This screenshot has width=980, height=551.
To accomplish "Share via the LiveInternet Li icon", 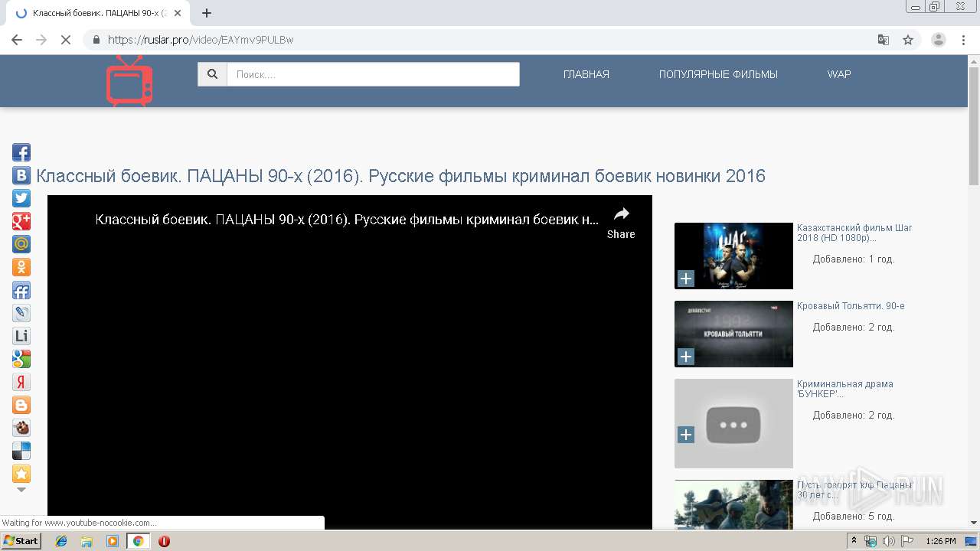I will [21, 336].
